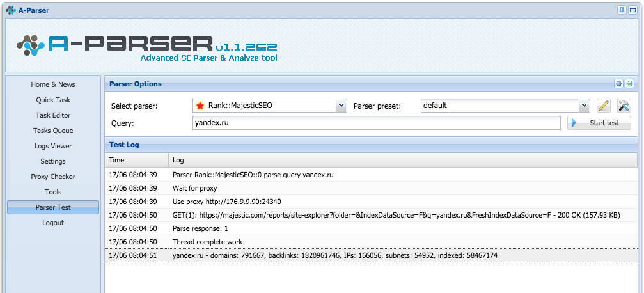
Task: Expand the Select parser dropdown arrow
Action: click(342, 106)
